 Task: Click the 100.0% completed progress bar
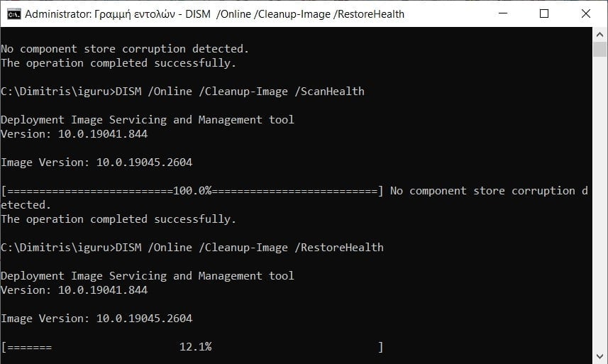pos(192,191)
